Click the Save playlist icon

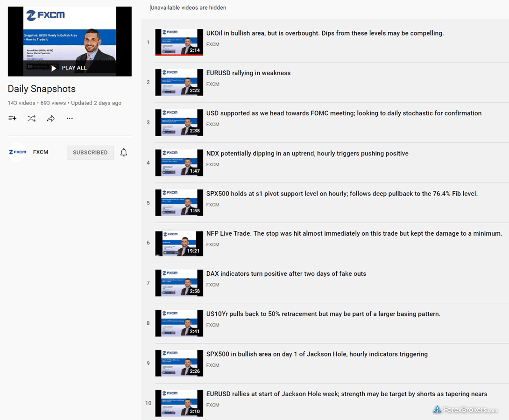point(13,119)
